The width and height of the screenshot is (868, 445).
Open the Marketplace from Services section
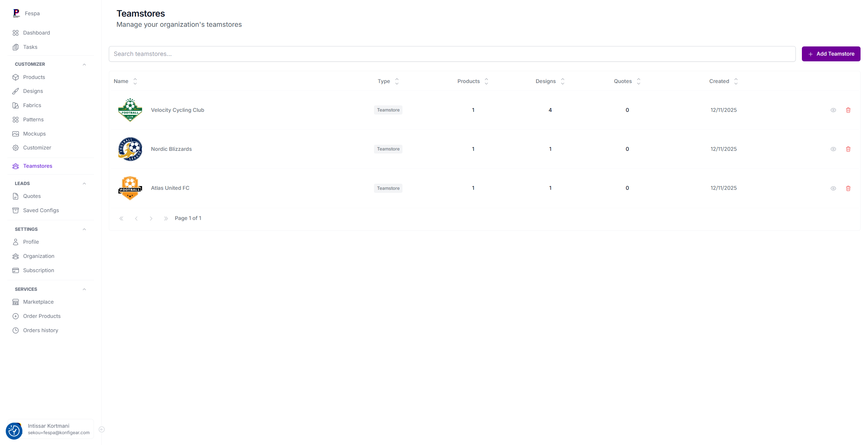point(38,302)
